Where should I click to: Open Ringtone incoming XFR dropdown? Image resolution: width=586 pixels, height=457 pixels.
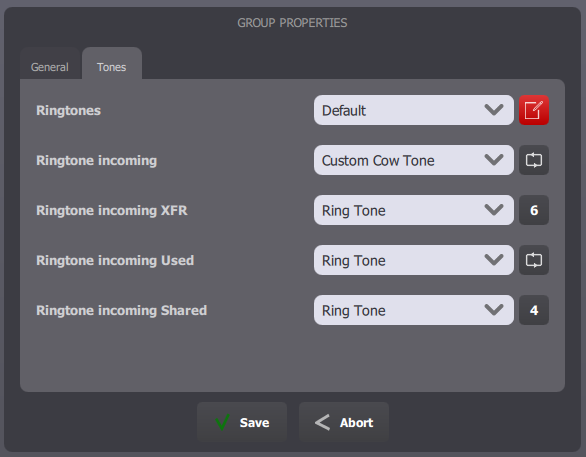(414, 210)
